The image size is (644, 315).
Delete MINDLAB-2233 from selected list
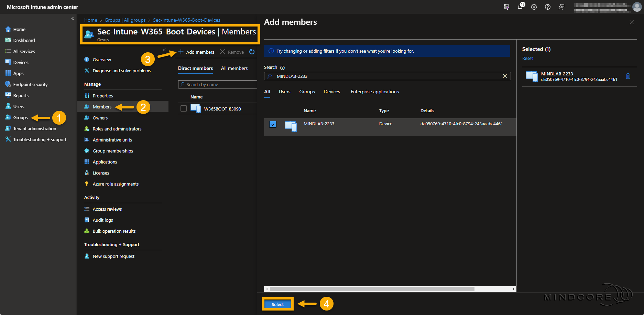[628, 76]
